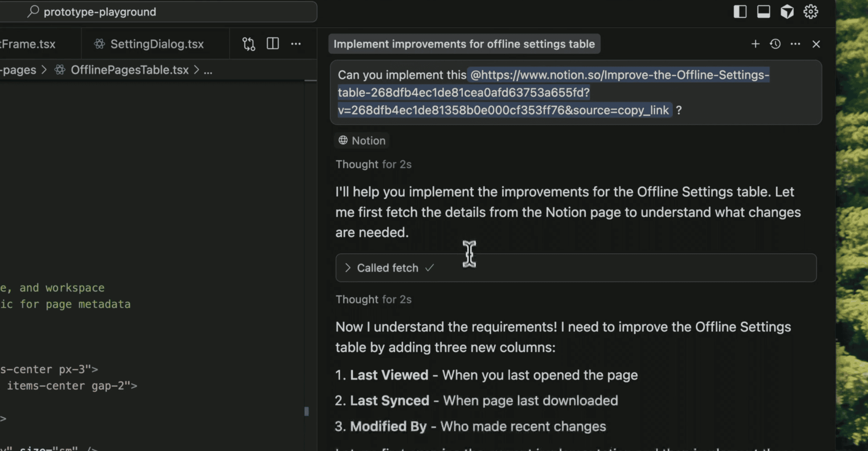Open the chat panel more options menu
The image size is (868, 451).
tap(795, 44)
